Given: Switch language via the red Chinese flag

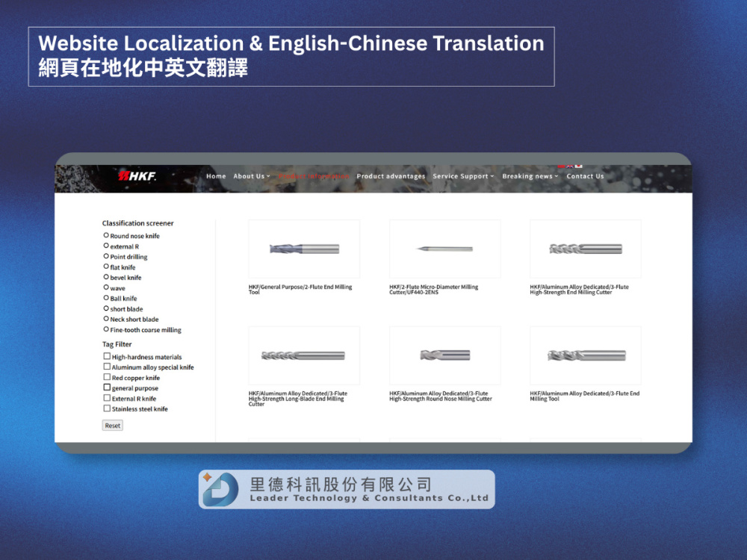Looking at the screenshot, I should point(561,167).
